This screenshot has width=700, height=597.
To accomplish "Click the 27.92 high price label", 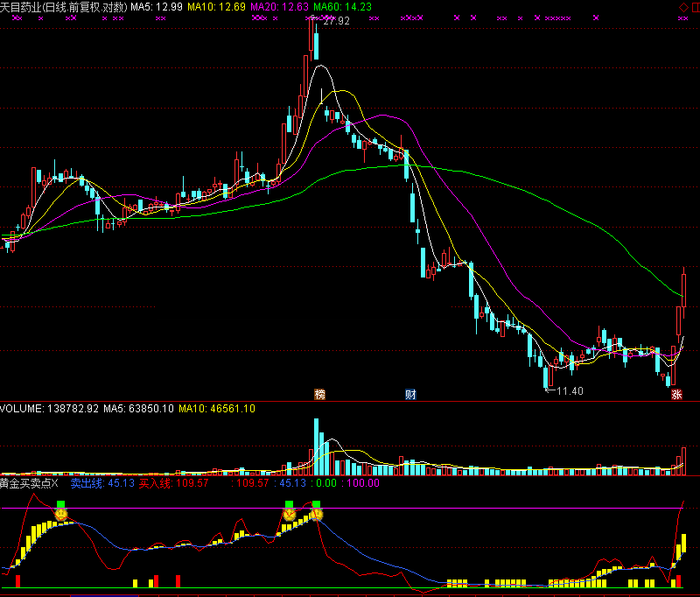I will tap(335, 20).
